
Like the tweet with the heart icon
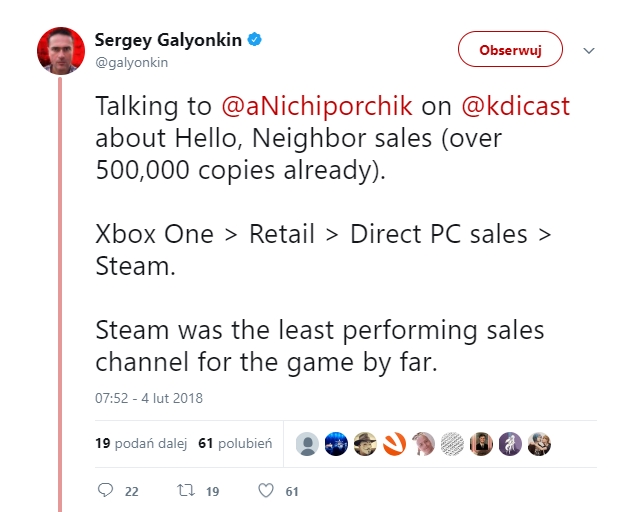coord(266,491)
